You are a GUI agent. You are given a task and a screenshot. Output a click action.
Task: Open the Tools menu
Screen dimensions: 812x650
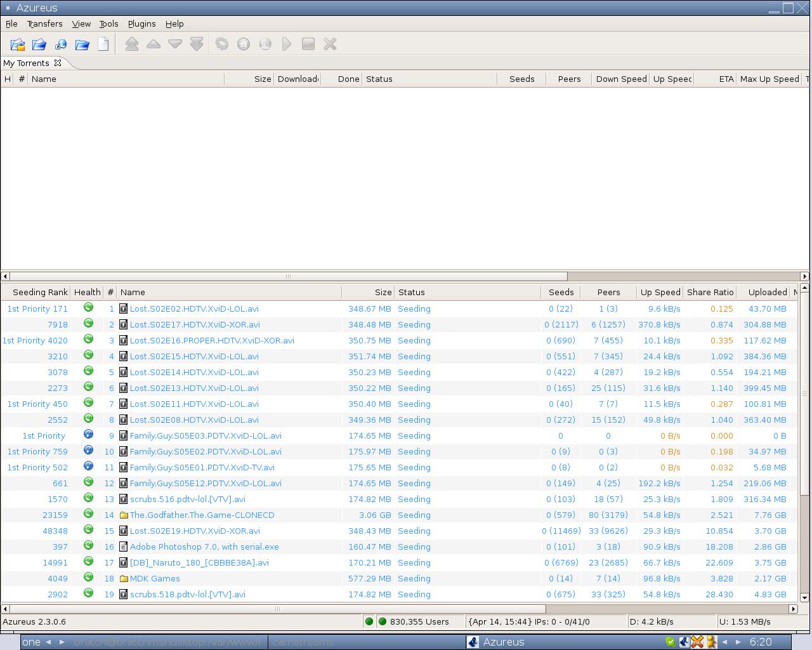tap(108, 23)
